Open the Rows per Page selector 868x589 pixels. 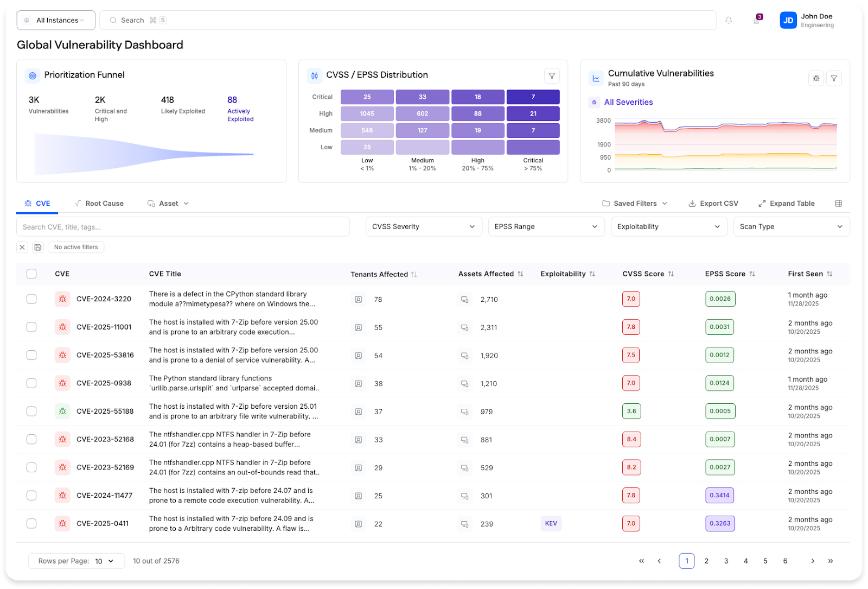click(76, 561)
